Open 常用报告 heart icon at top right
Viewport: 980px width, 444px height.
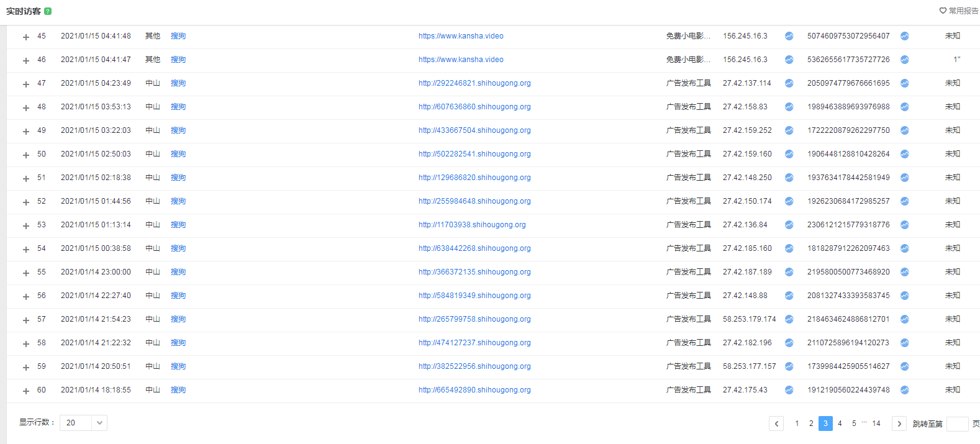tap(943, 11)
